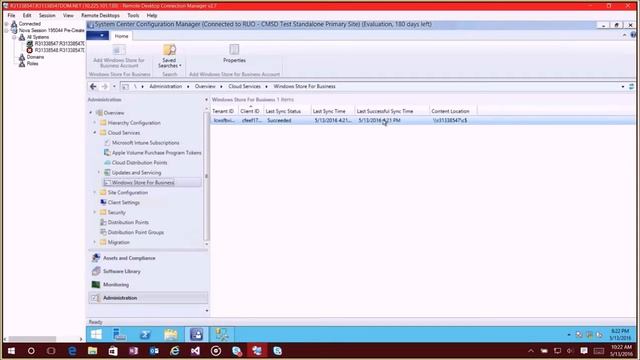Viewport: 640px width, 360px height.
Task: Select Microsoft Intune Subscriptions
Action: coord(142,143)
